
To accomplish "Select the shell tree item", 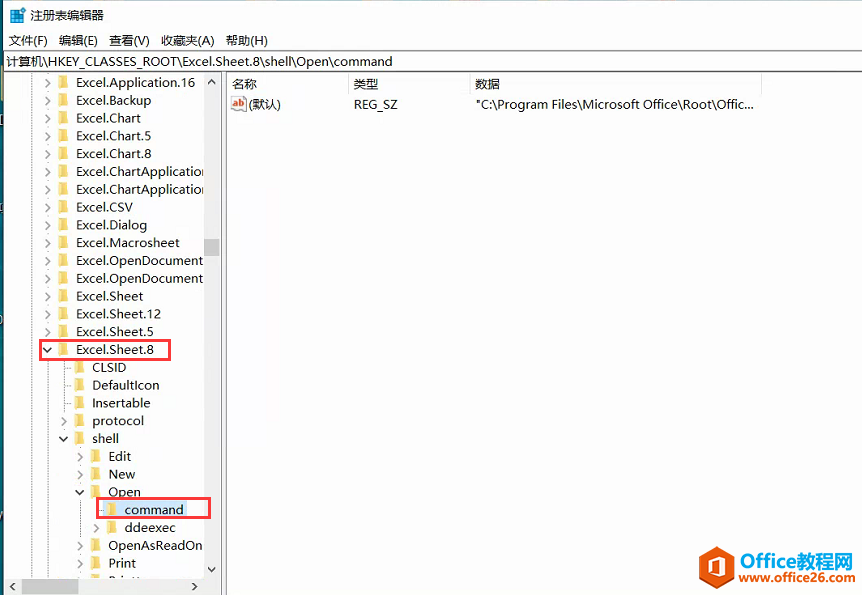I will (106, 439).
